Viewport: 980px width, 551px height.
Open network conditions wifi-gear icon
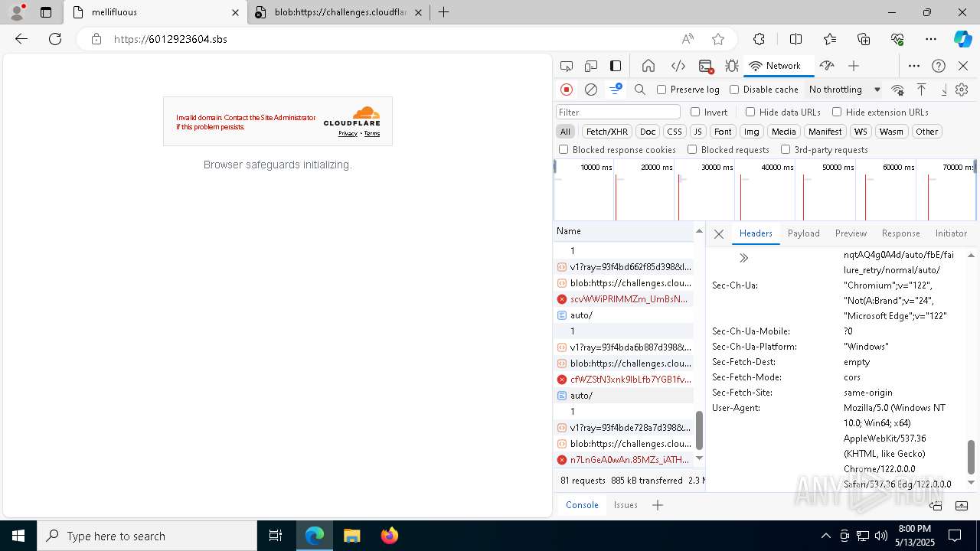[898, 90]
